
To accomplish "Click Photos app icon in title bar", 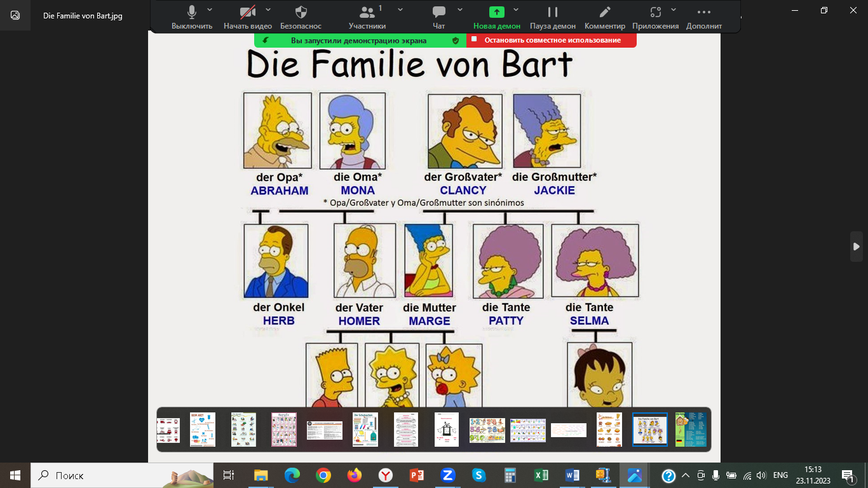I will coord(15,15).
